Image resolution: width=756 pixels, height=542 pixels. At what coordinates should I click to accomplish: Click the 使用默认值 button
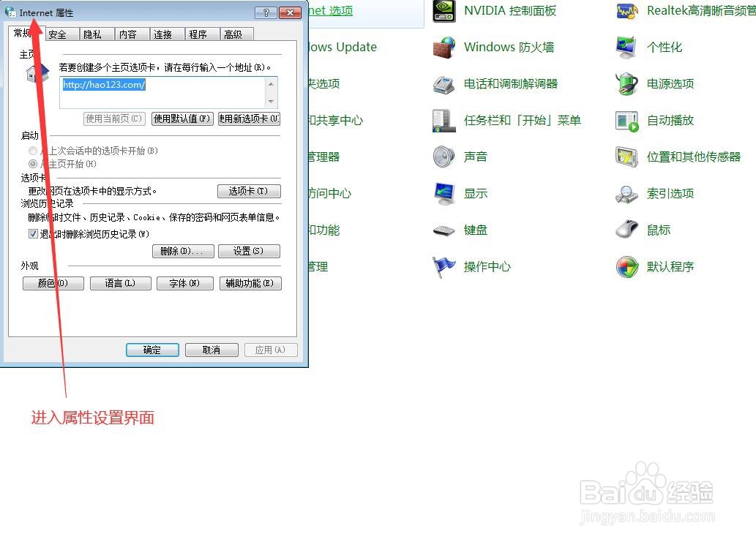click(x=182, y=118)
